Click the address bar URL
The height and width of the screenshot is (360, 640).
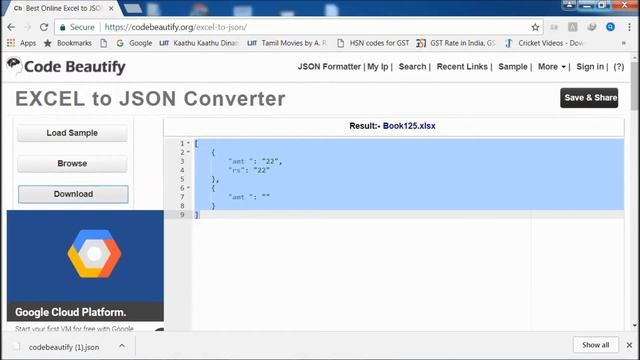[176, 27]
